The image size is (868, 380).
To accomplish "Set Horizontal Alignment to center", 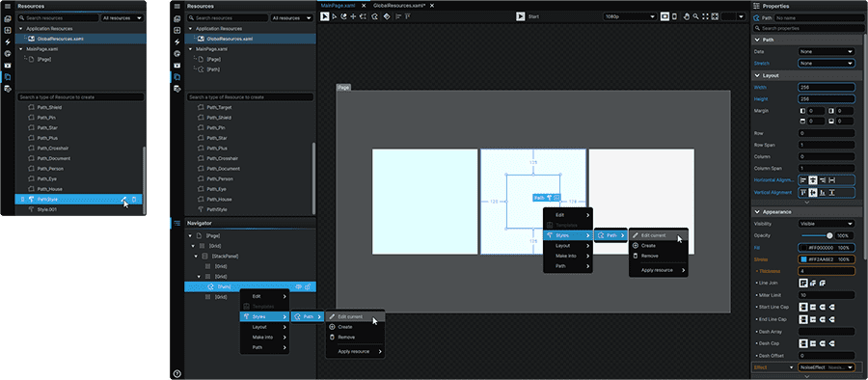I will [813, 180].
